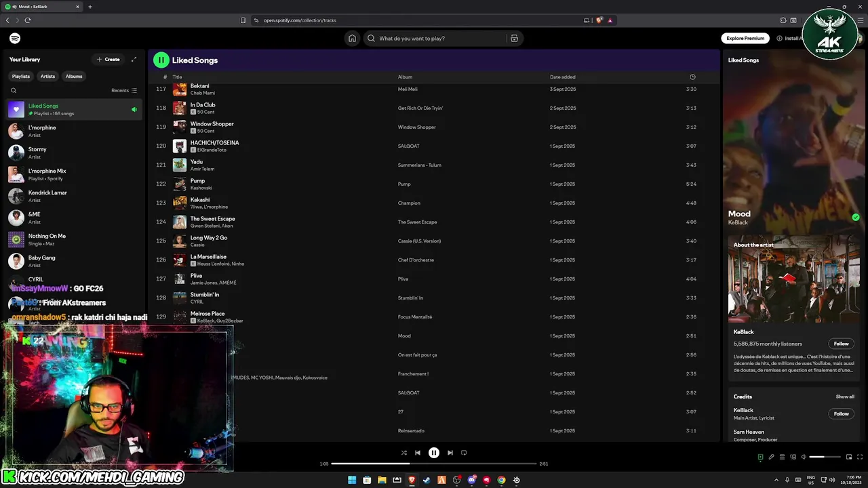868x488 pixels.
Task: Expand Your Library panel
Action: pyautogui.click(x=134, y=60)
